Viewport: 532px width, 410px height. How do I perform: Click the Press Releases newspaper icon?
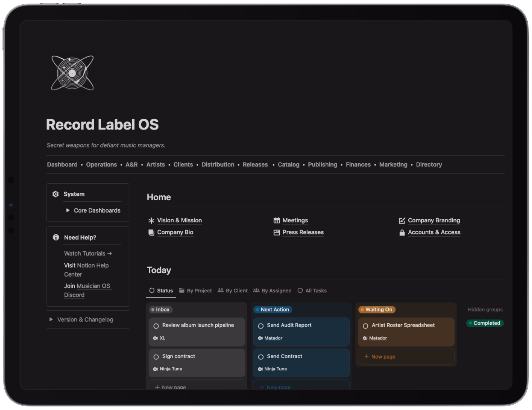click(276, 232)
